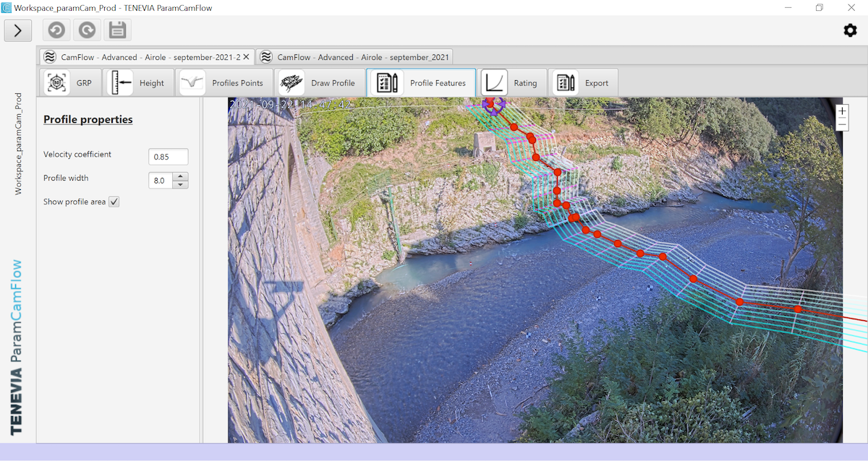Image resolution: width=868 pixels, height=461 pixels.
Task: Click the undo arrow icon
Action: [x=56, y=30]
